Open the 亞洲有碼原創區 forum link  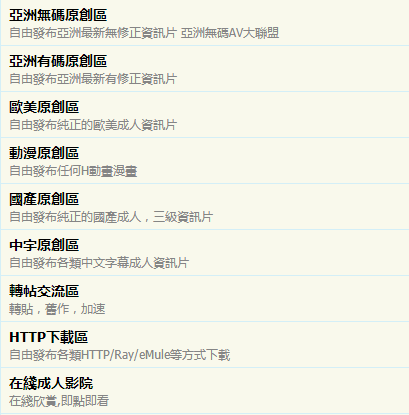(58, 61)
